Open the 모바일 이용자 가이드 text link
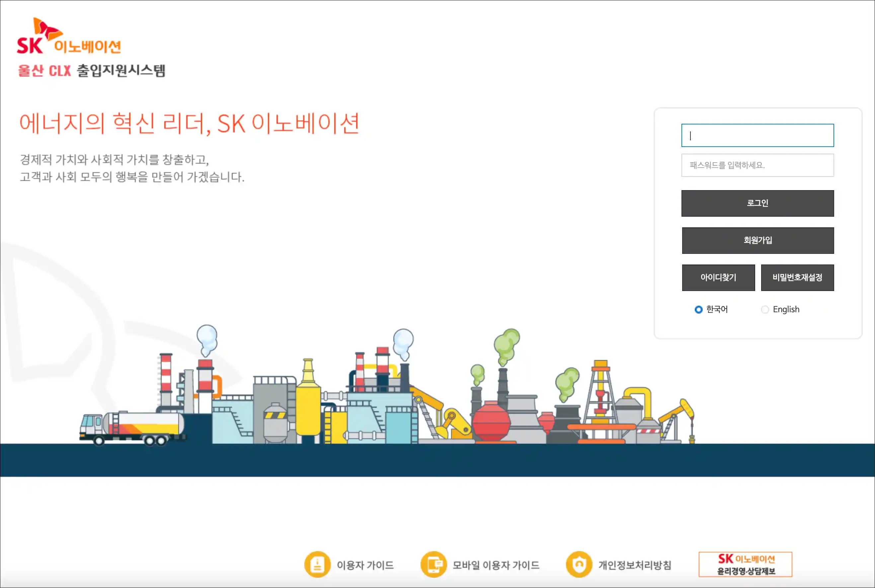Viewport: 875px width, 588px height. (x=496, y=565)
